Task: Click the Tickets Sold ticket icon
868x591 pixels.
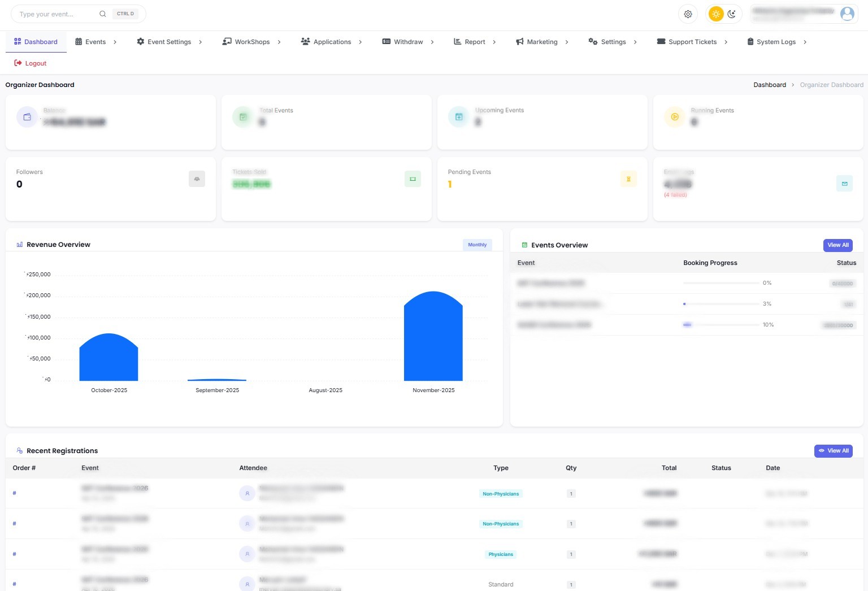Action: click(x=413, y=179)
